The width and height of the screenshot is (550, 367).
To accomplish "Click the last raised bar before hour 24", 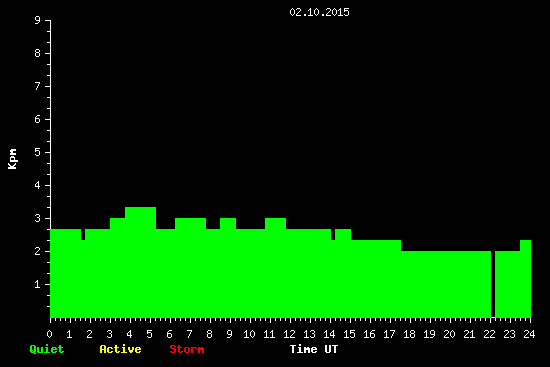I will click(525, 279).
